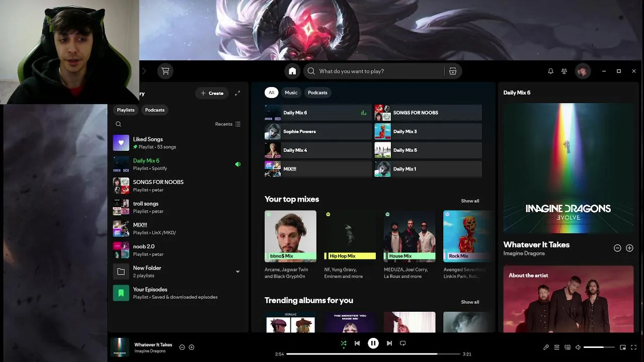The width and height of the screenshot is (644, 362).
Task: Select SONGS FOR NOOBS in library list
Action: click(177, 186)
